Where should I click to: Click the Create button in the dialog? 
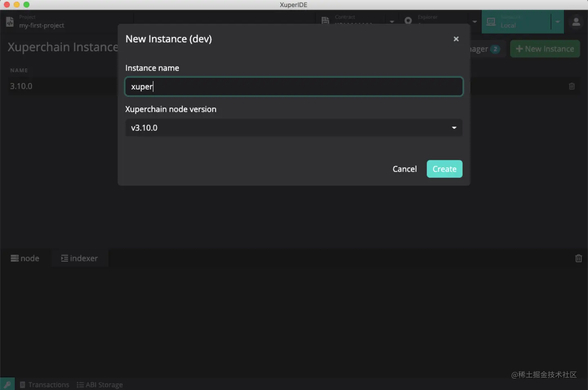tap(444, 169)
